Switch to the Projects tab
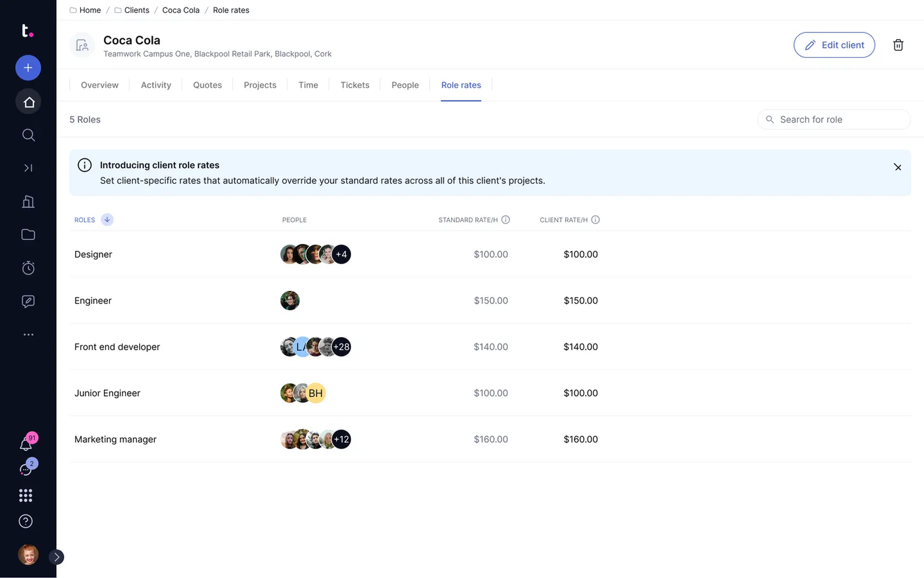This screenshot has height=578, width=924. click(x=260, y=85)
